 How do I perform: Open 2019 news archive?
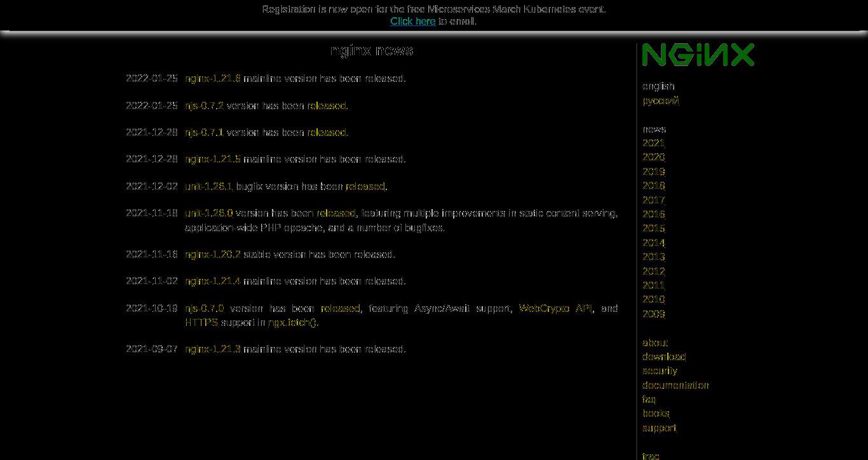point(653,172)
